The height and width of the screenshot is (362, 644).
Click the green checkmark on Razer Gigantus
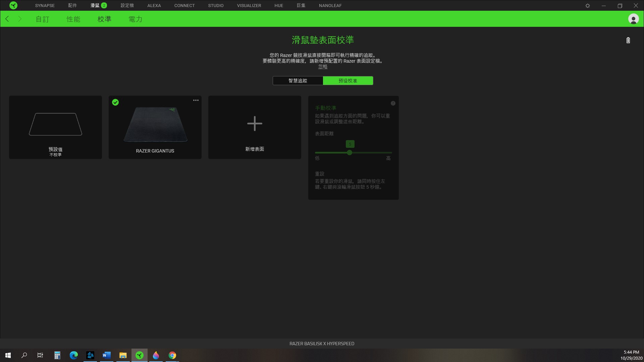[115, 102]
